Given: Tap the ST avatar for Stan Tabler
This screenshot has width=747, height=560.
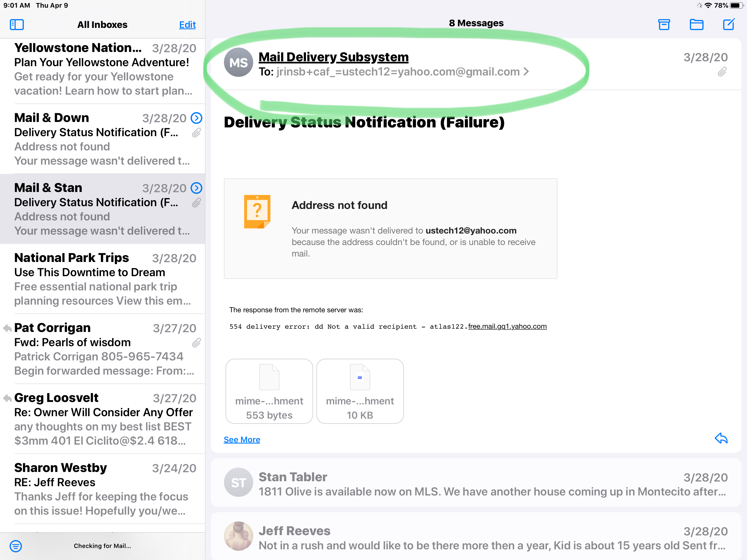Looking at the screenshot, I should (x=238, y=482).
